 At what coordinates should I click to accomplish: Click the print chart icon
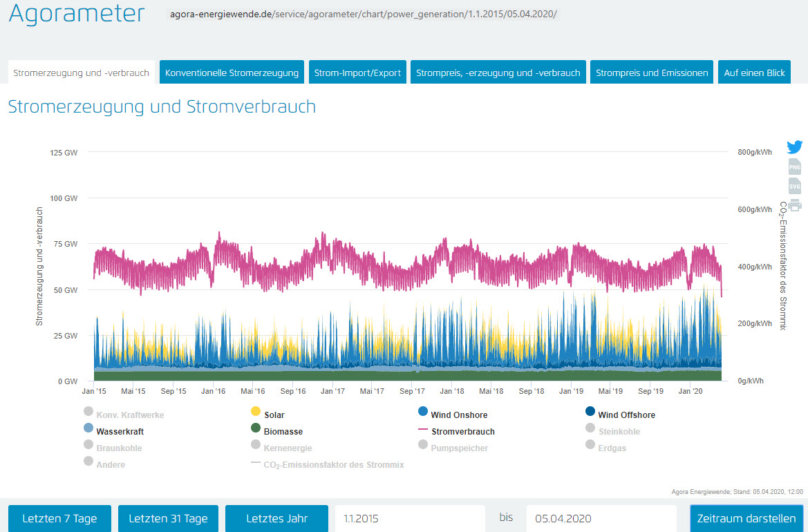coord(795,205)
